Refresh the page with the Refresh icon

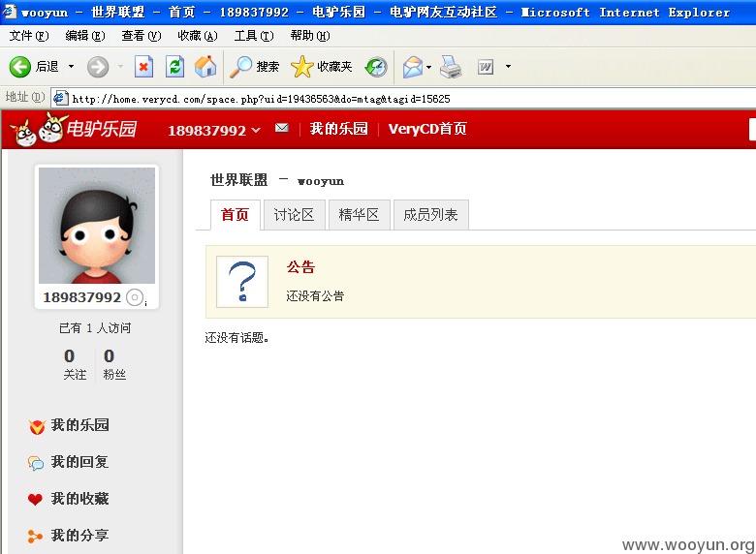pyautogui.click(x=174, y=67)
